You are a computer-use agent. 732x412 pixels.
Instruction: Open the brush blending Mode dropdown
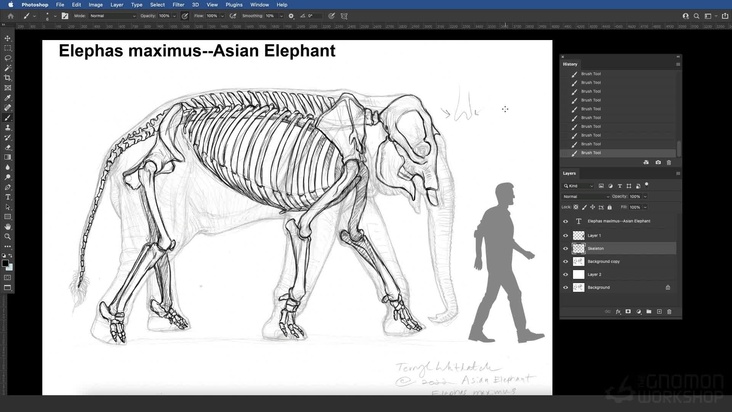tap(113, 16)
